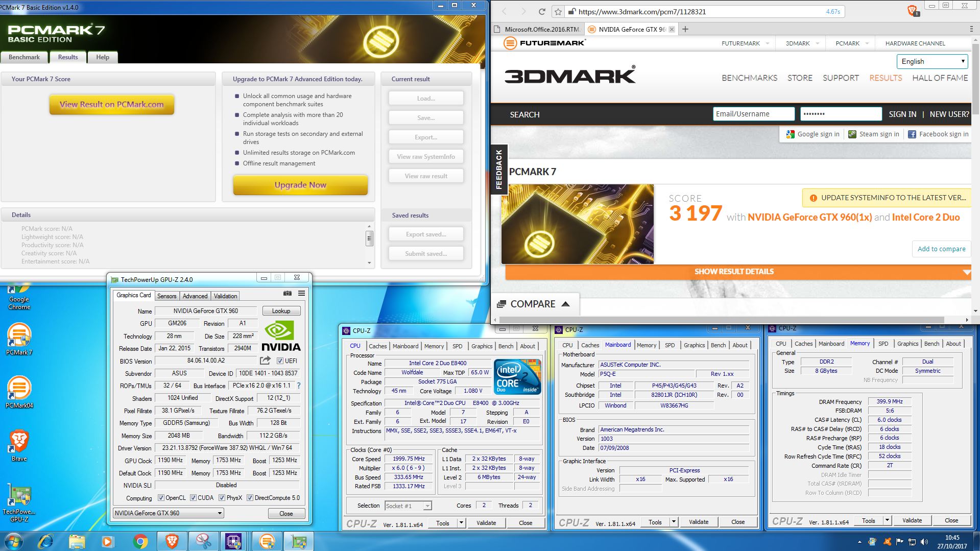This screenshot has width=980, height=551.
Task: Open the GPU selection dropdown in GPU-Z
Action: tap(169, 513)
